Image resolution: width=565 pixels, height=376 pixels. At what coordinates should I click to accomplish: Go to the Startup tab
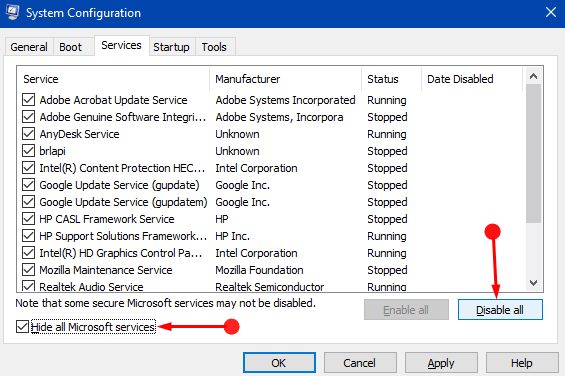(172, 47)
